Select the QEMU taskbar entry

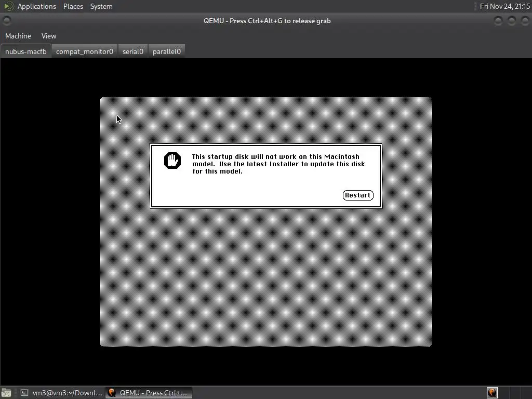point(149,393)
